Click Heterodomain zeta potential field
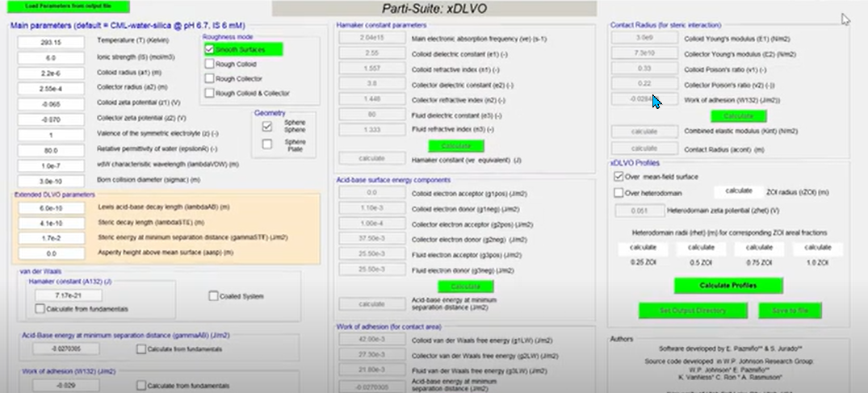 (639, 211)
